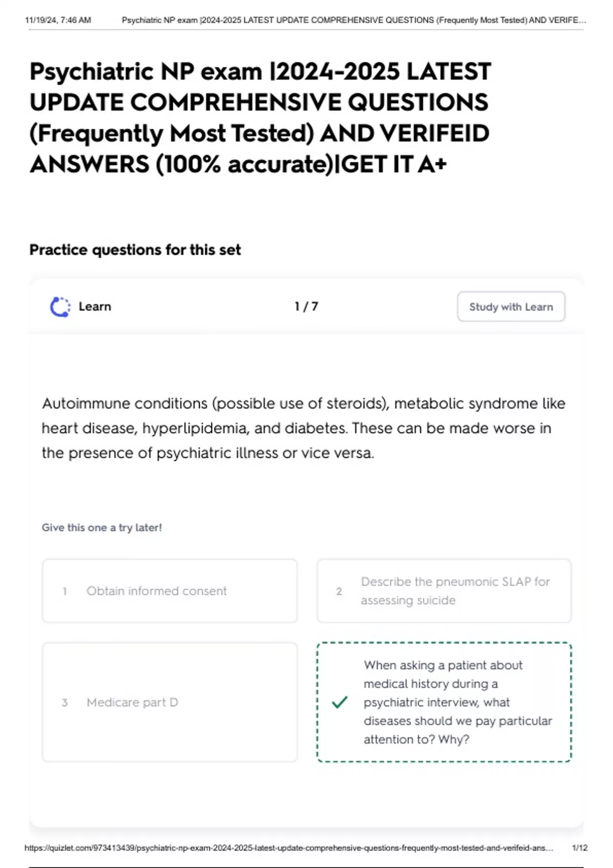Image resolution: width=613 pixels, height=868 pixels.
Task: Click the page header document title text
Action: pyautogui.click(x=354, y=20)
